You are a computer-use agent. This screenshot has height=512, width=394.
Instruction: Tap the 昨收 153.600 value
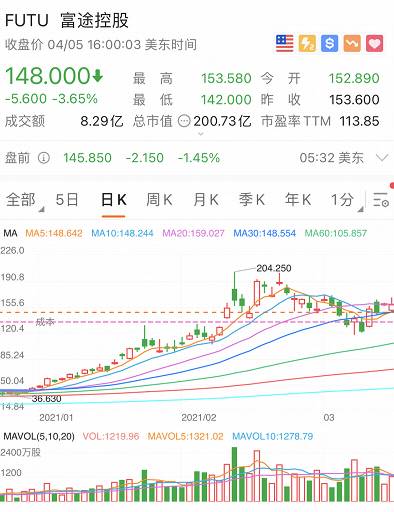point(354,100)
